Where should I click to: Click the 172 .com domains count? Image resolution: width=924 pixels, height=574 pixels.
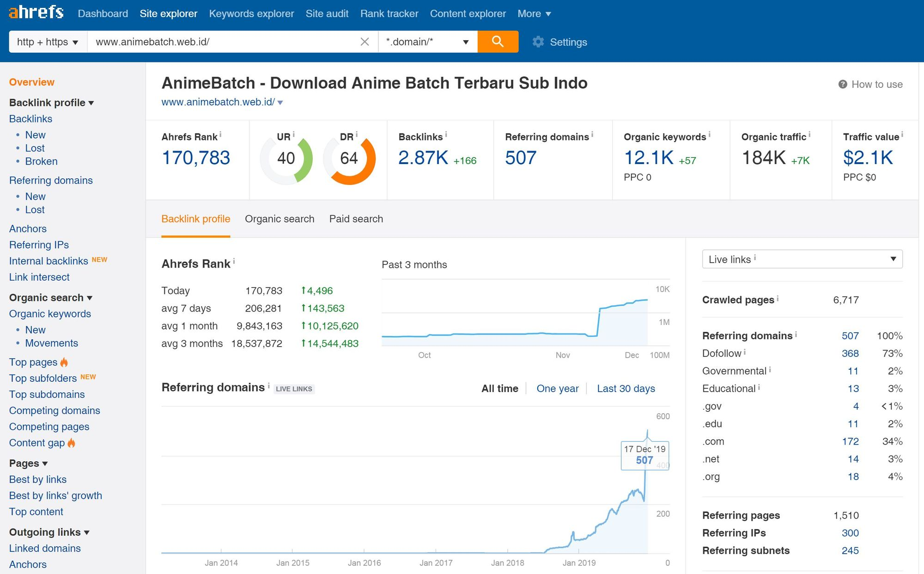(x=850, y=441)
